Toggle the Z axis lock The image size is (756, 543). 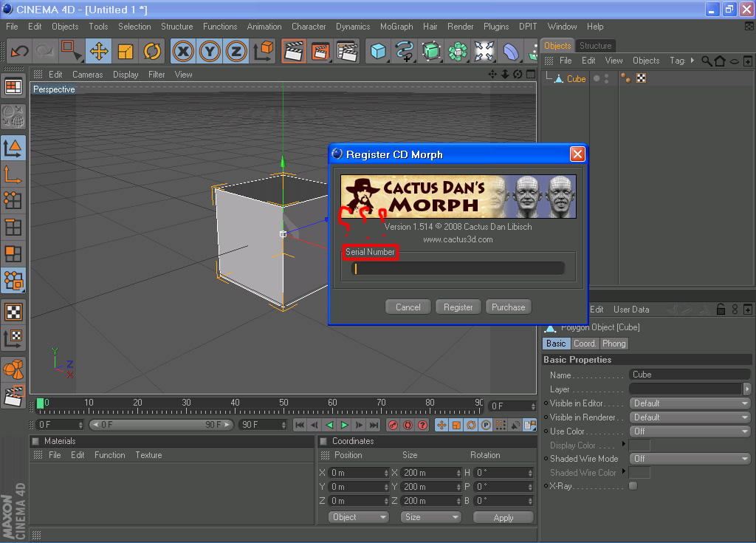tap(236, 51)
